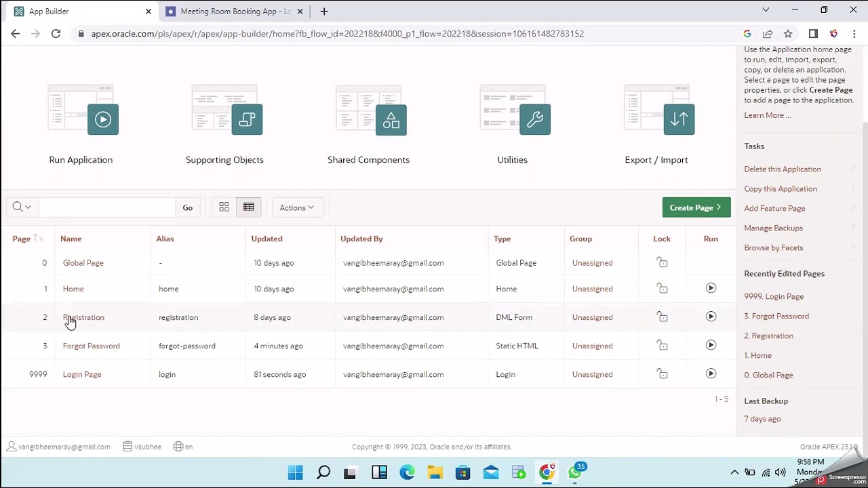868x488 pixels.
Task: Switch to report table view
Action: [x=249, y=207]
